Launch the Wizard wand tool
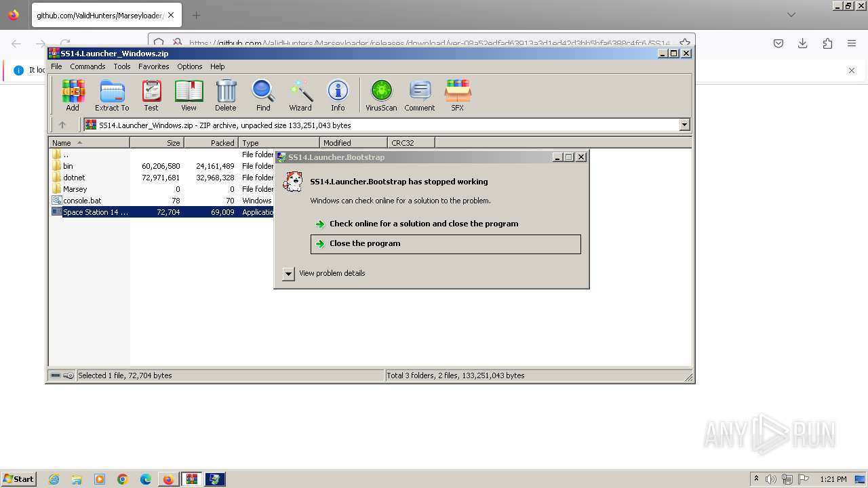Viewport: 868px width, 488px height. click(300, 95)
